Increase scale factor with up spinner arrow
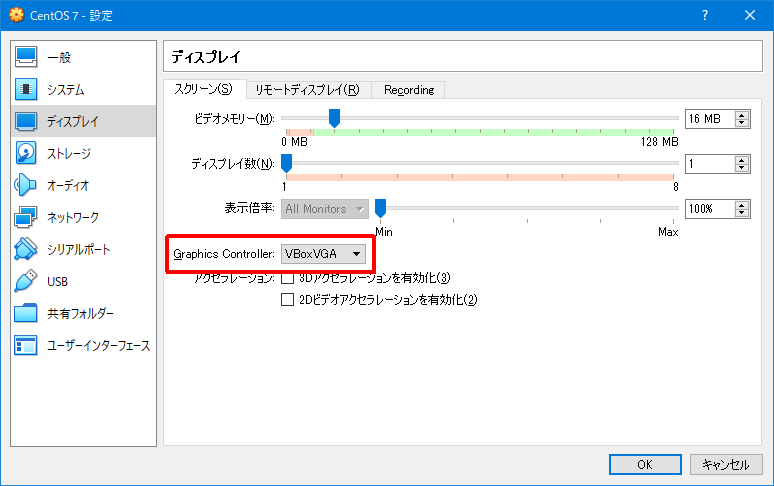Screen dimensions: 774x486 click(741, 205)
